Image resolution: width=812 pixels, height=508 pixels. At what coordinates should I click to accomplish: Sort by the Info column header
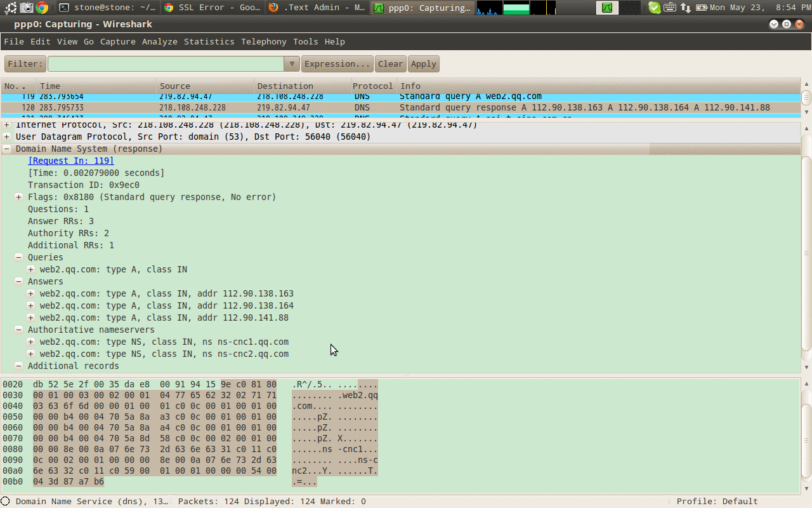[598, 86]
